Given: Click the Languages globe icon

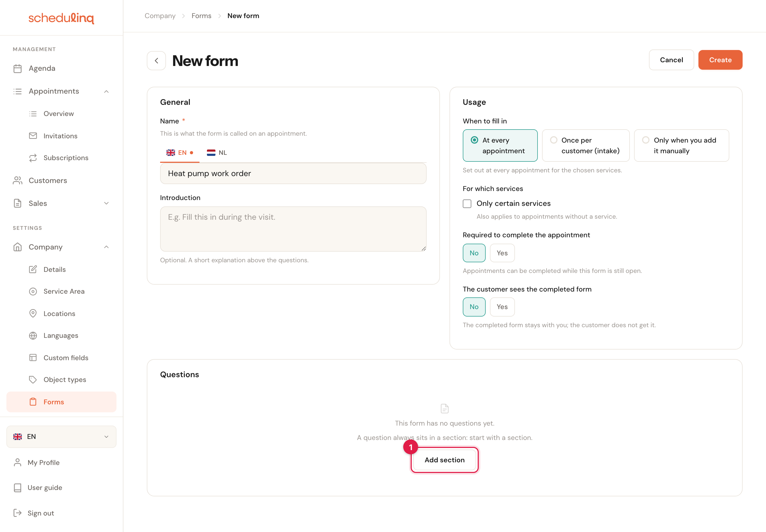Looking at the screenshot, I should [x=33, y=335].
